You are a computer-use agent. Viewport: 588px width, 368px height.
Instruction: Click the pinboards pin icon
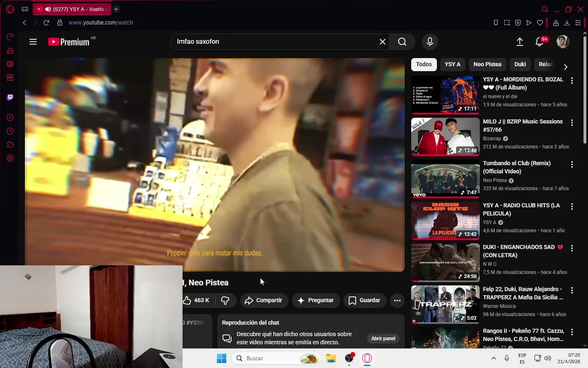point(496,22)
